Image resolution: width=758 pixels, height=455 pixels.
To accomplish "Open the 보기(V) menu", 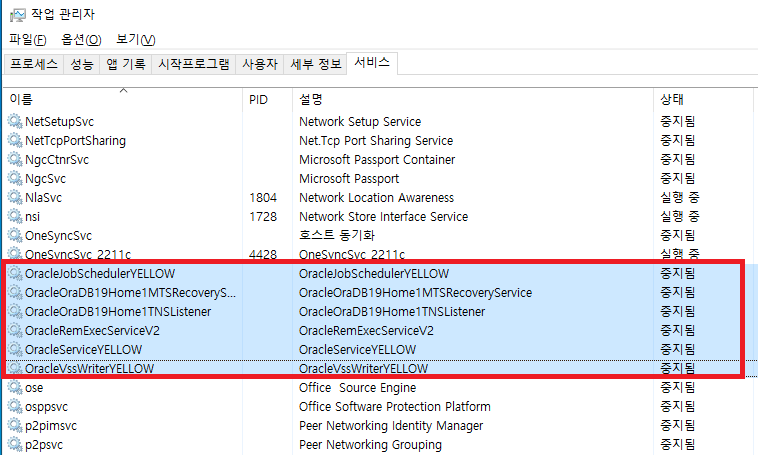I will [x=135, y=39].
